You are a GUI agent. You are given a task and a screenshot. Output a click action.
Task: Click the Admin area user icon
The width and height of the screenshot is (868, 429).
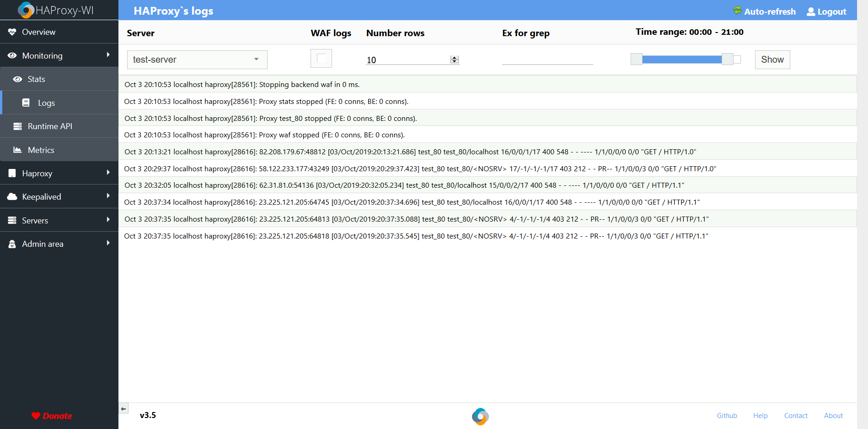12,244
